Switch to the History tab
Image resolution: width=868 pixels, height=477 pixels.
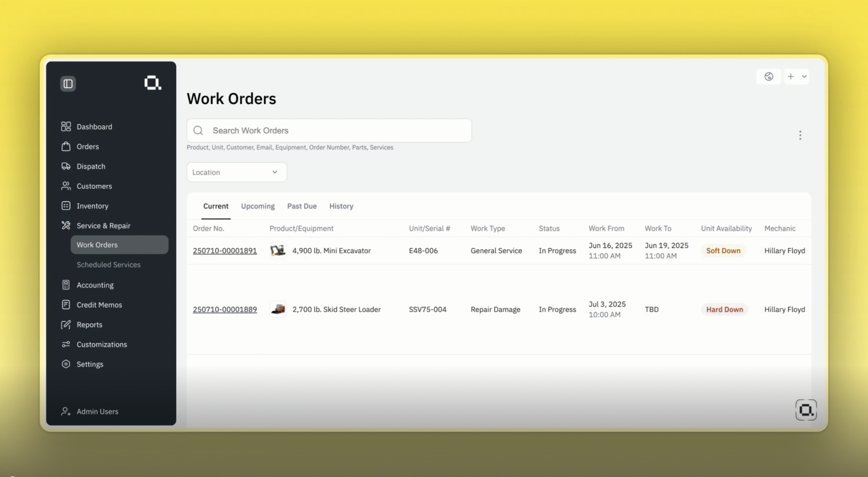(x=341, y=206)
